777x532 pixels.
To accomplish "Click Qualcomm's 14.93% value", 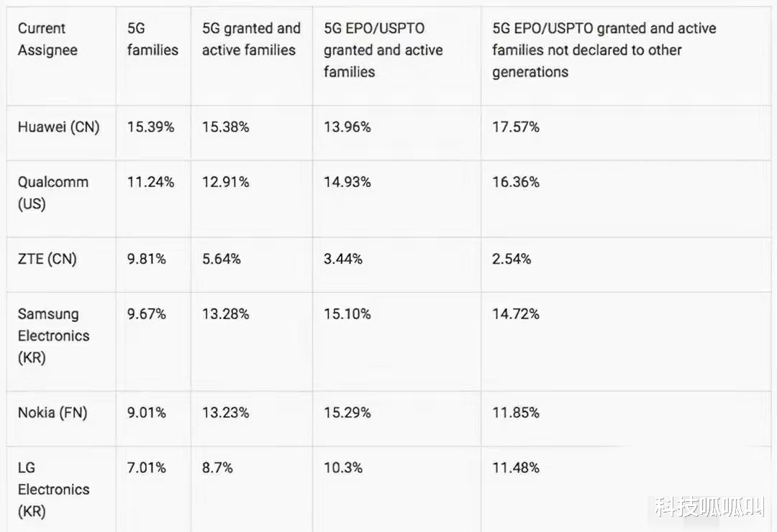I will (x=347, y=183).
